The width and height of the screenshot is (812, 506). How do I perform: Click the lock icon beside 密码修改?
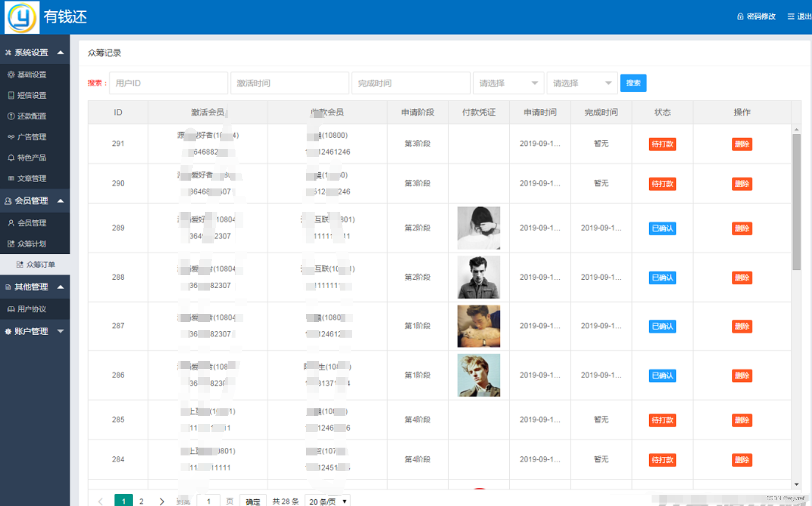(x=740, y=17)
